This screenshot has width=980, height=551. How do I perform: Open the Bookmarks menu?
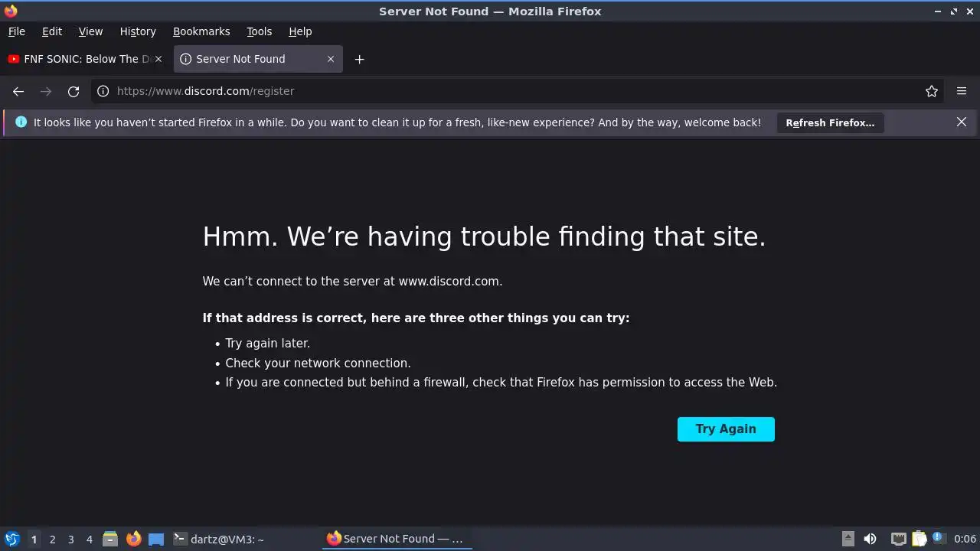pyautogui.click(x=201, y=31)
